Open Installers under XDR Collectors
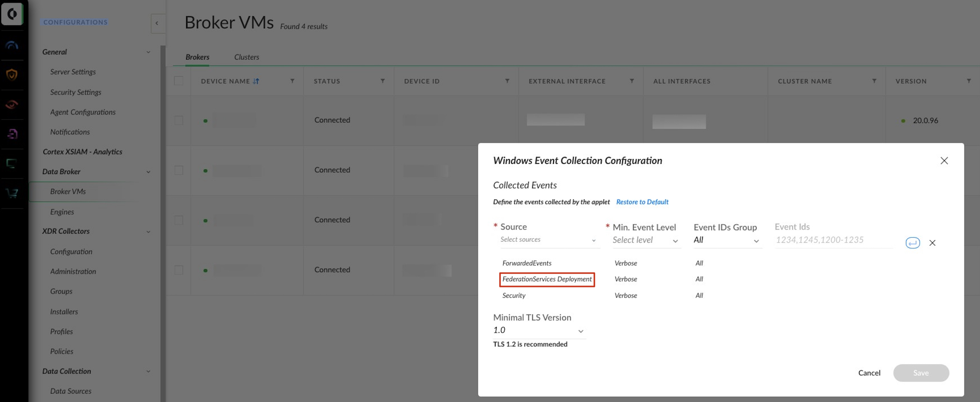Screen dimensions: 980x402 (x=64, y=312)
